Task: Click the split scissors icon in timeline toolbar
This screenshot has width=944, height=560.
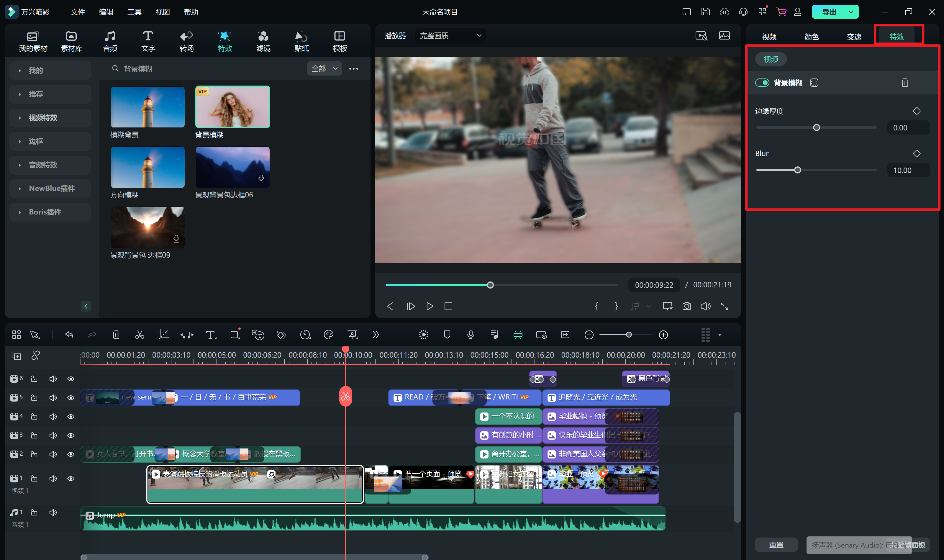Action: tap(140, 335)
